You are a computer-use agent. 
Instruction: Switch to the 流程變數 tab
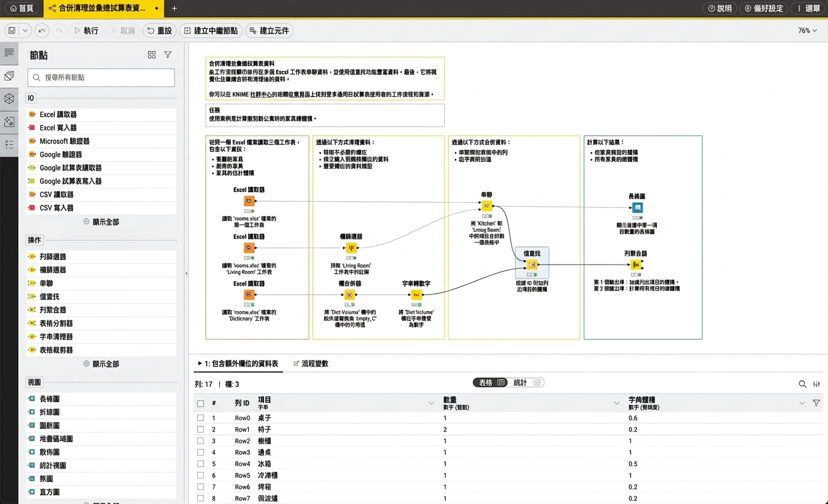coord(311,364)
